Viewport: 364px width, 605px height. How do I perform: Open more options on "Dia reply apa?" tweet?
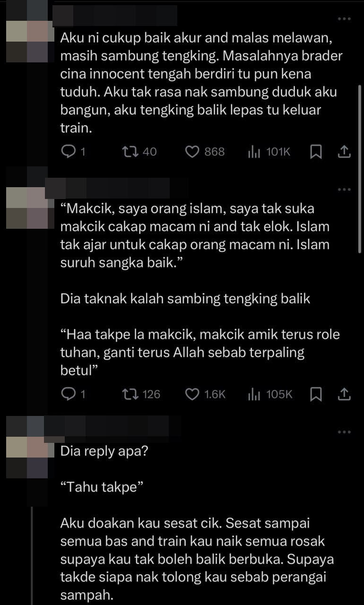click(x=344, y=432)
